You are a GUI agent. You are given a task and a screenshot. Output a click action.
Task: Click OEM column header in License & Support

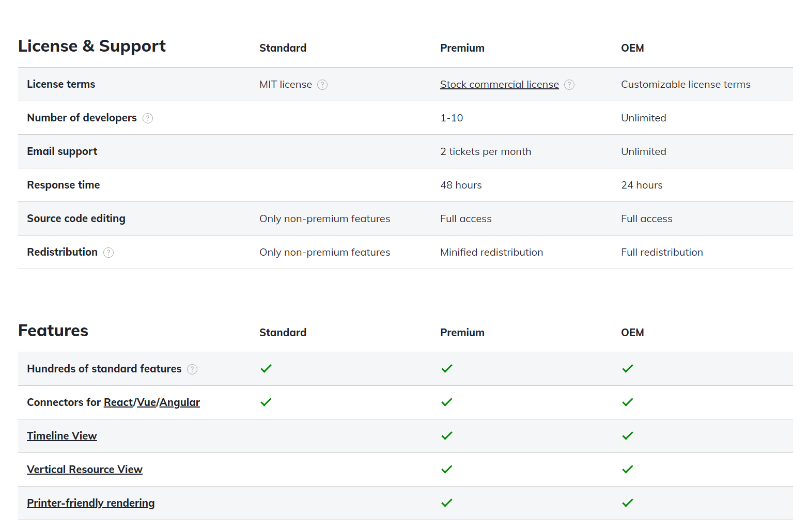(x=632, y=48)
